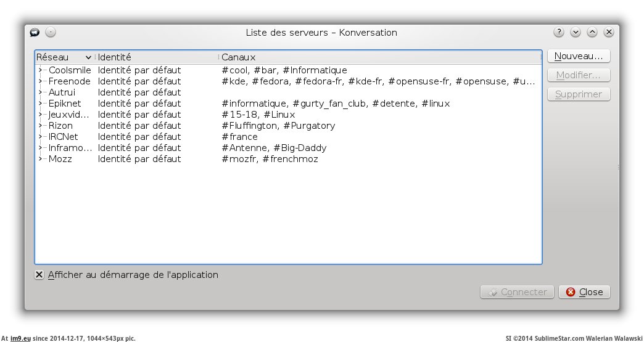This screenshot has width=644, height=342.
Task: Close window using title bar X icon
Action: (609, 33)
